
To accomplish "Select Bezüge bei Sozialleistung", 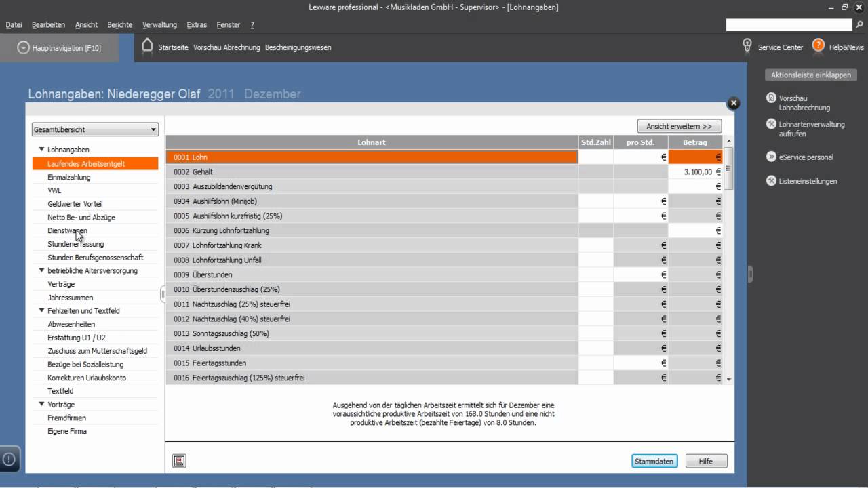I will (84, 364).
